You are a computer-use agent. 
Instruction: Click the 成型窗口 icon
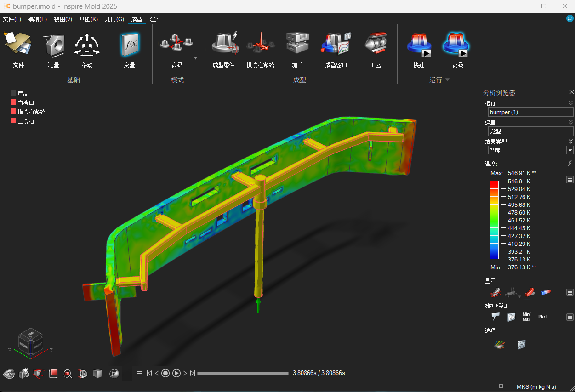coord(336,43)
